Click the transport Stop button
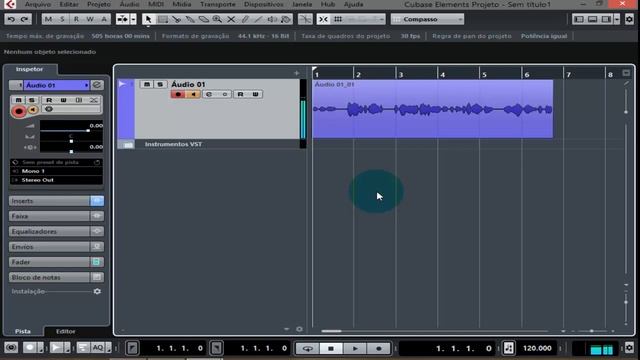This screenshot has height=360, width=640. click(x=331, y=348)
